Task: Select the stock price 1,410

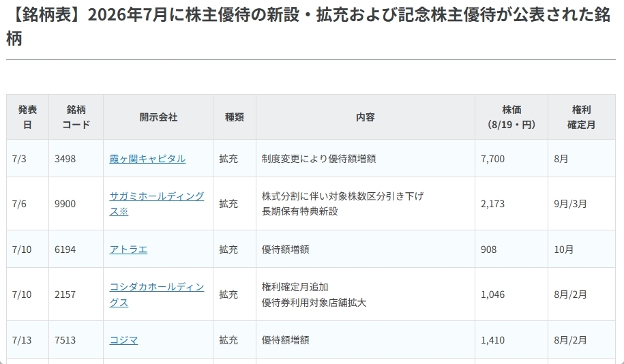Action: (x=492, y=340)
